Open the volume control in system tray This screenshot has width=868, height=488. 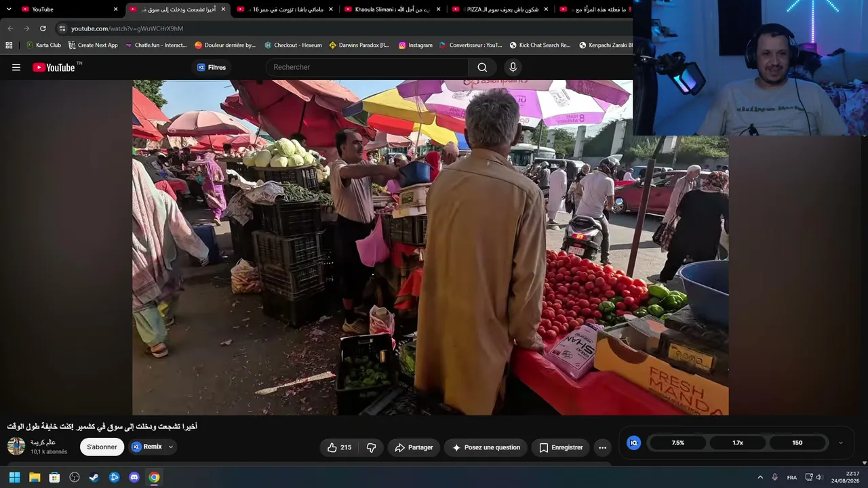click(819, 477)
